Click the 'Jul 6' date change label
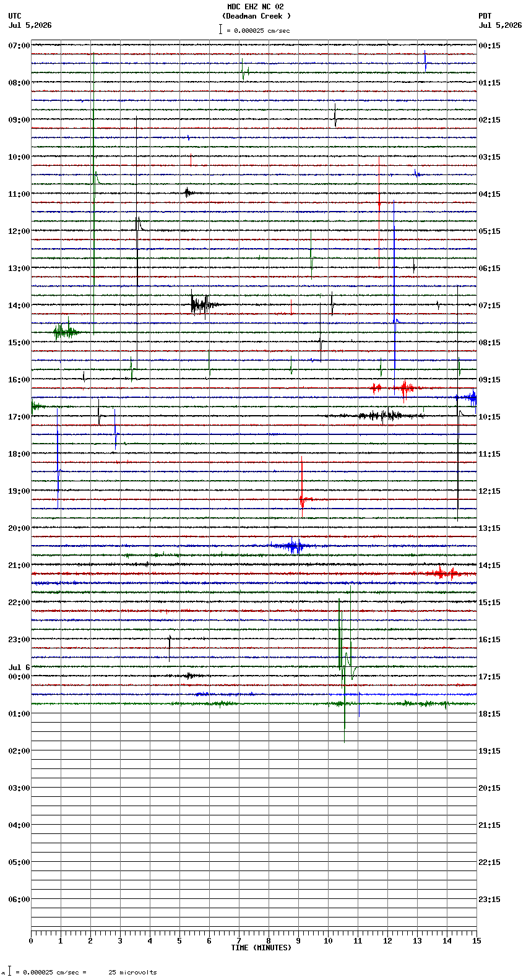Viewport: 526px width, 980px height. tap(19, 668)
